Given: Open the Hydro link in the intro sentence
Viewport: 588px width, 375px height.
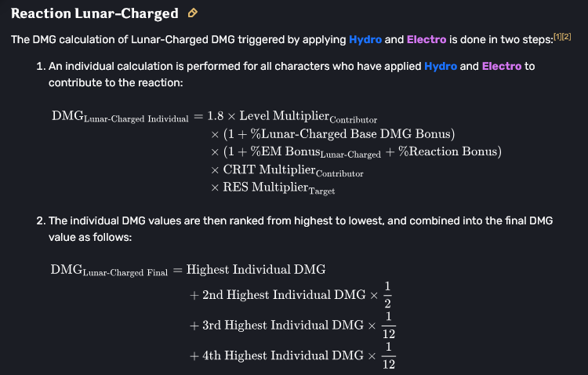Looking at the screenshot, I should (x=365, y=39).
